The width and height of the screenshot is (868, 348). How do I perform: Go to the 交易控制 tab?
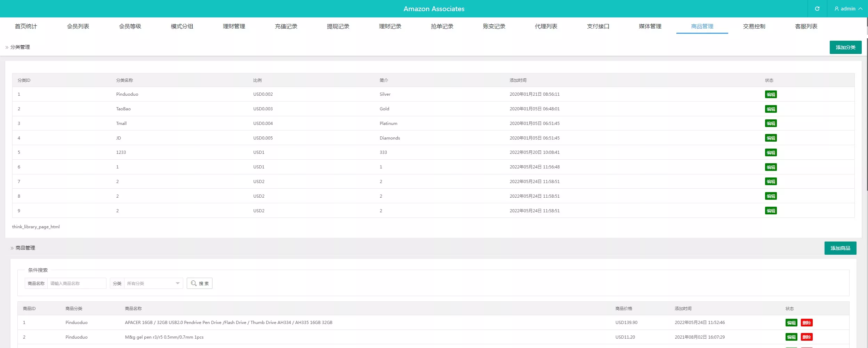coord(754,26)
